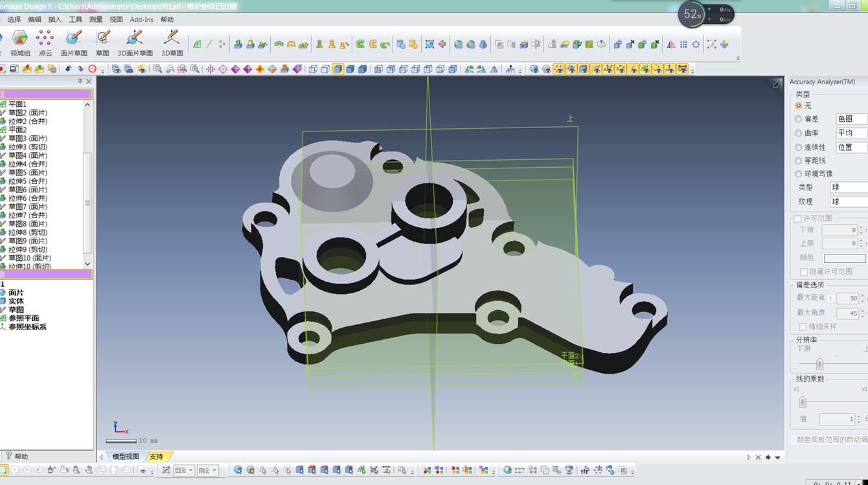
Task: Click the zoom fit magnifier icon
Action: click(x=157, y=69)
